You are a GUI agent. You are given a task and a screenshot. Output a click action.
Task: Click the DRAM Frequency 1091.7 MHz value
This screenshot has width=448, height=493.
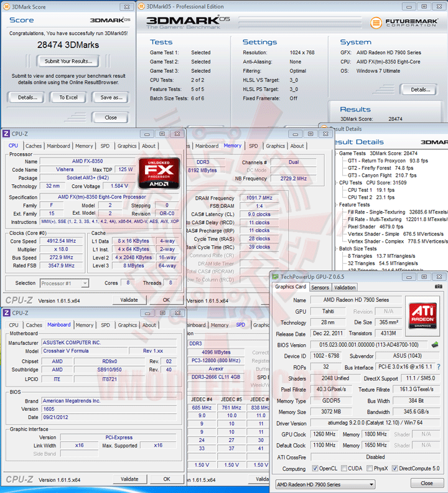(x=259, y=198)
